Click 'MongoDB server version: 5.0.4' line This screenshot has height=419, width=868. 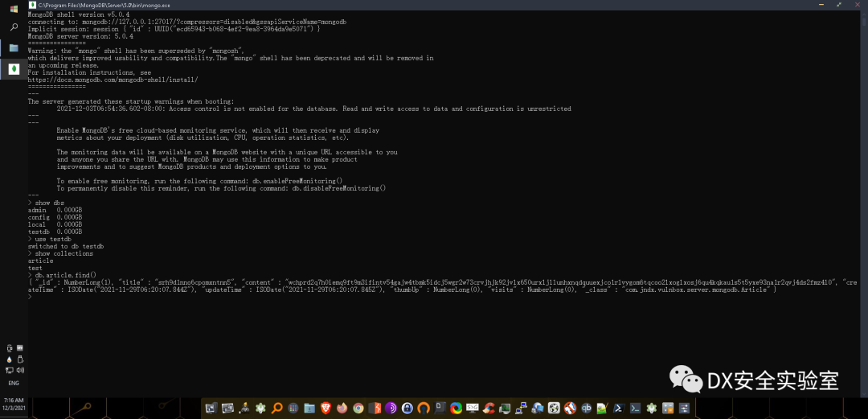(x=80, y=36)
